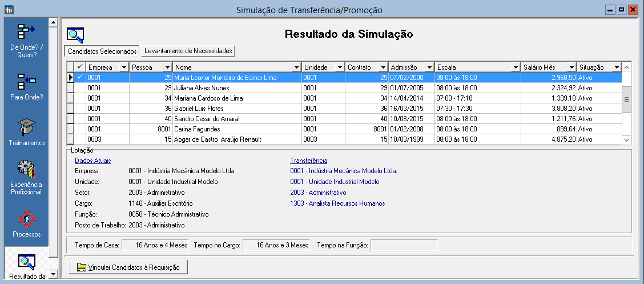
Task: Click the Transferência link
Action: (308, 161)
